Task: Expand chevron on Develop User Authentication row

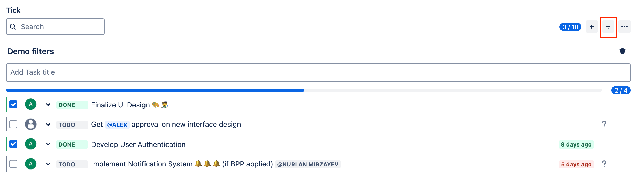Action: [48, 144]
